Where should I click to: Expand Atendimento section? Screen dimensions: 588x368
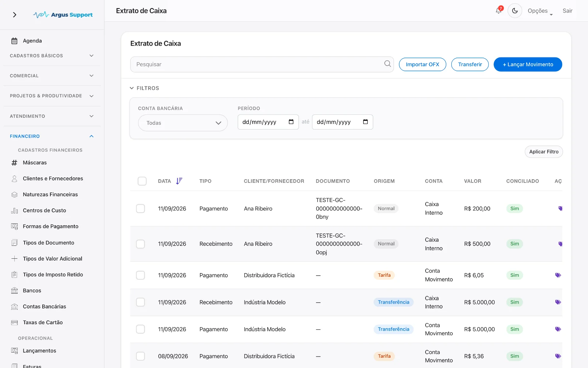tap(52, 116)
